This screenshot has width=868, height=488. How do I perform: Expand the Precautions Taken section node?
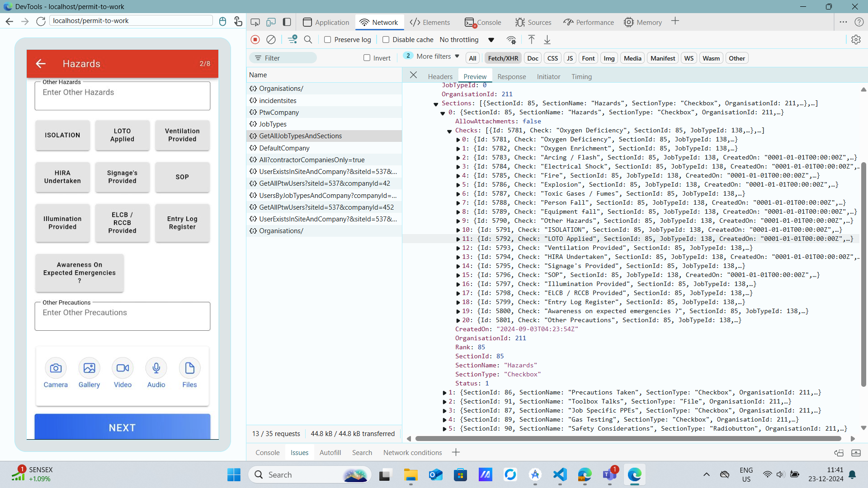click(x=444, y=393)
